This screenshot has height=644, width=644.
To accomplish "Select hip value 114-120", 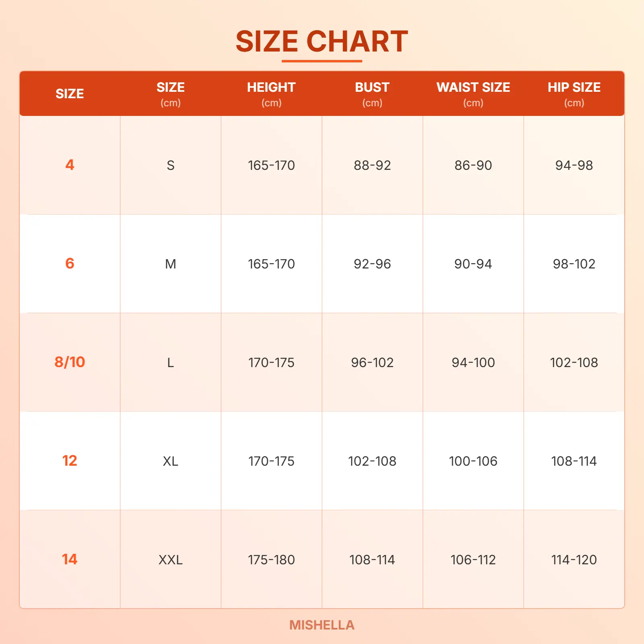I will pyautogui.click(x=574, y=559).
